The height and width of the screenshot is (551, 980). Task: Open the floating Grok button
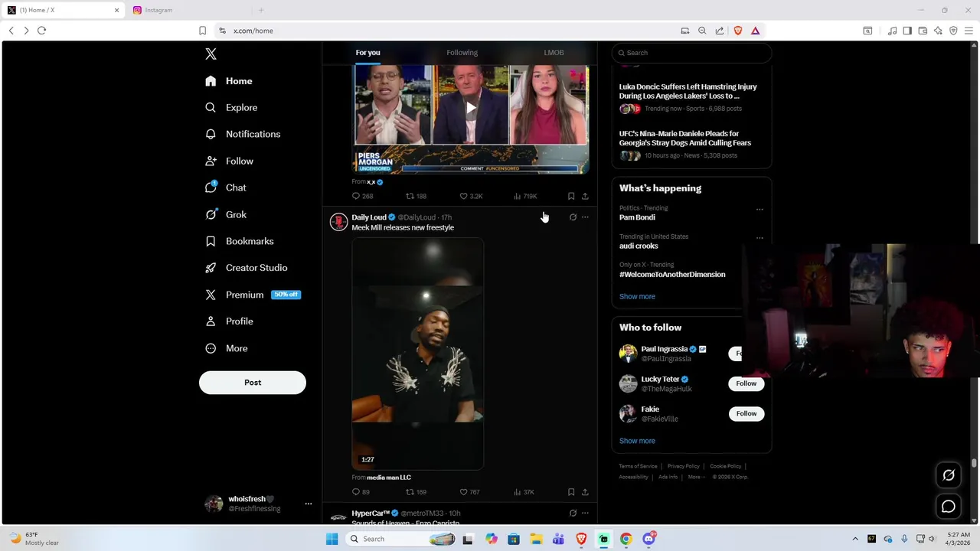click(x=949, y=475)
